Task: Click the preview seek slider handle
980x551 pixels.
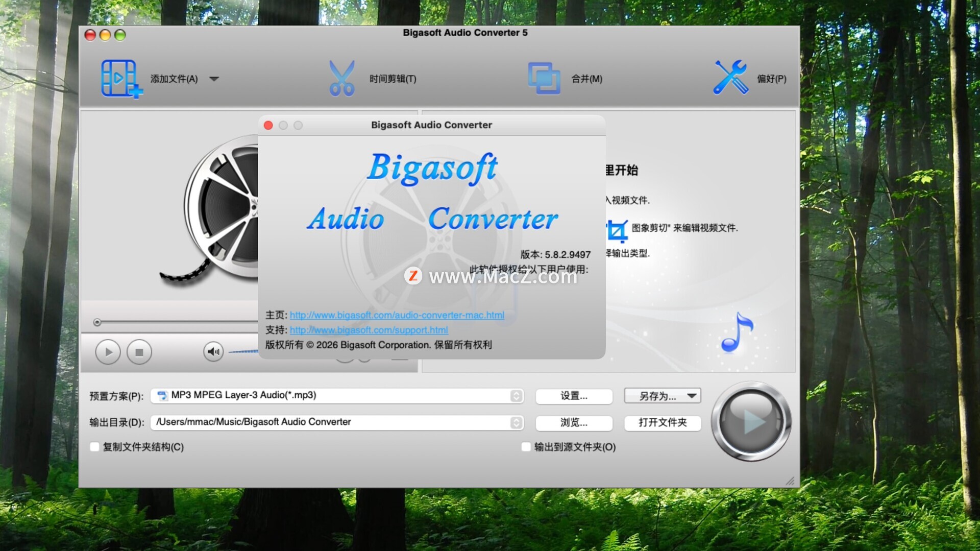Action: point(97,322)
